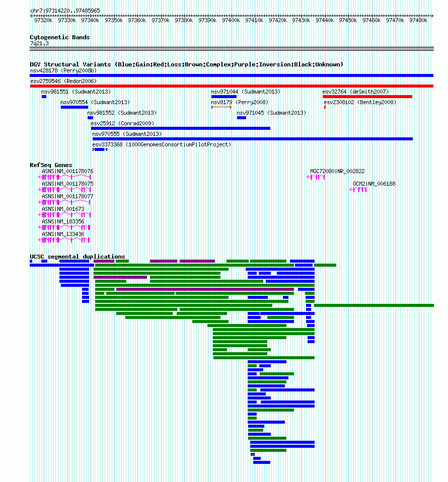Click the 97320k ruler position label

click(43, 20)
